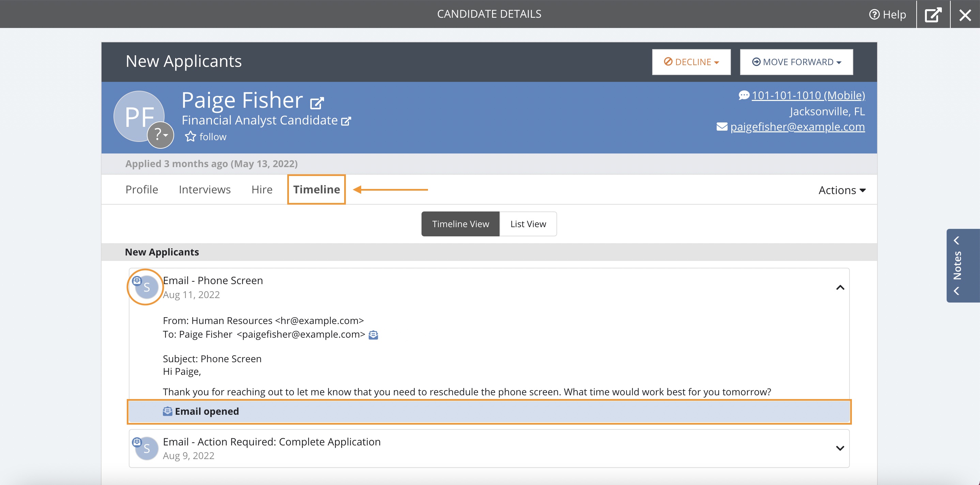This screenshot has width=980, height=485.
Task: Click the Financial Analyst Candidate title
Action: pyautogui.click(x=259, y=120)
